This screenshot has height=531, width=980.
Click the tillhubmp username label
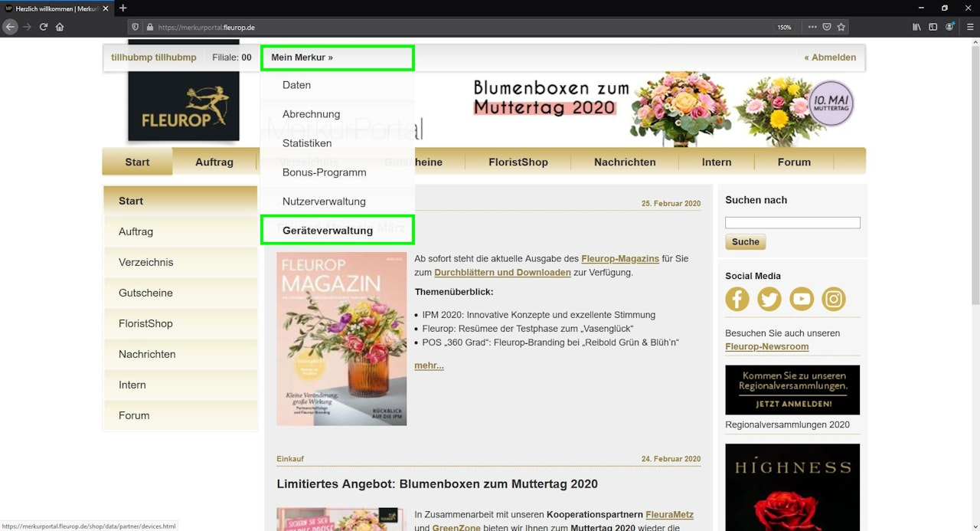pyautogui.click(x=154, y=57)
